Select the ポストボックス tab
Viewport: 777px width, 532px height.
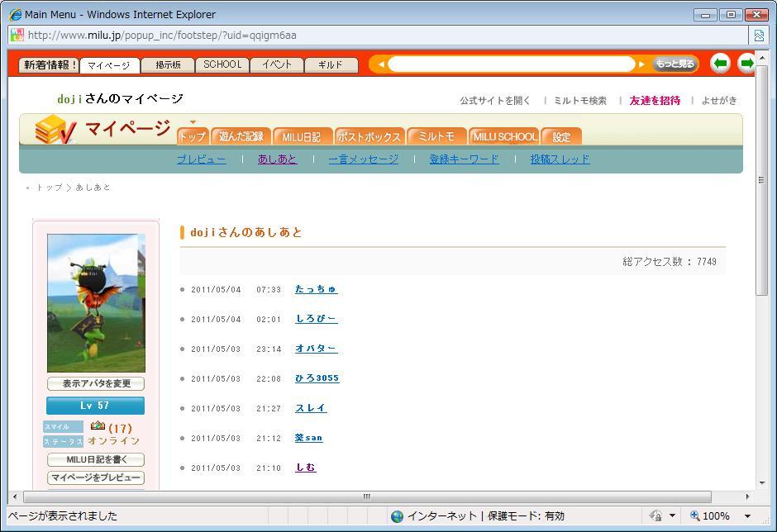(369, 137)
